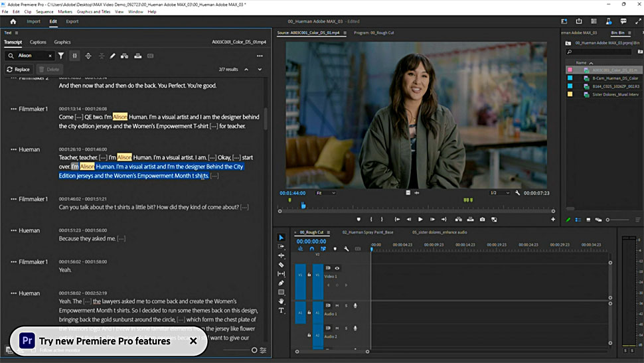Choose the Rectangle shape tool
Viewport: 644px width, 363px height.
click(x=281, y=293)
